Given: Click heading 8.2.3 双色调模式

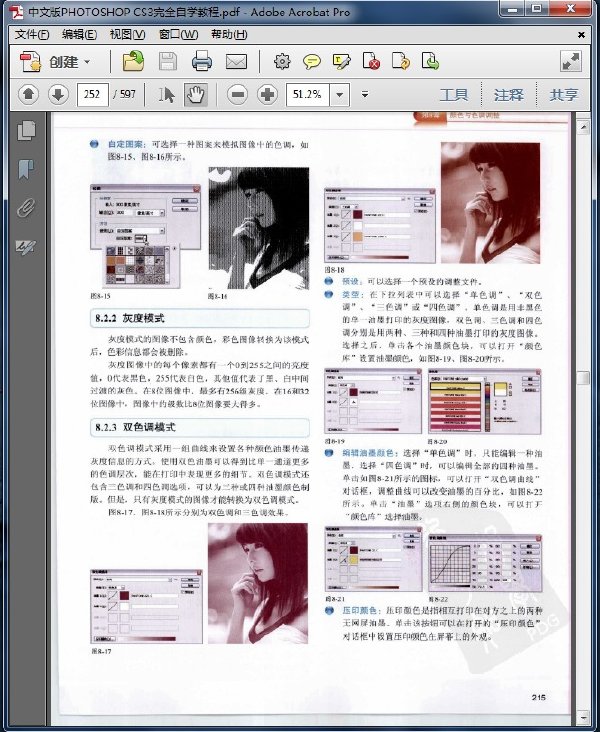Looking at the screenshot, I should coord(135,427).
